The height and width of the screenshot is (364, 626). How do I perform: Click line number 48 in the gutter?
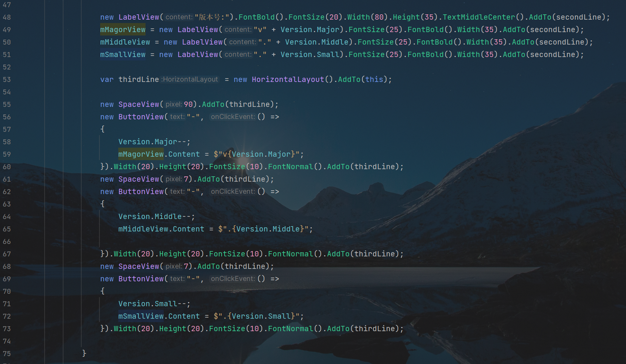click(x=7, y=17)
